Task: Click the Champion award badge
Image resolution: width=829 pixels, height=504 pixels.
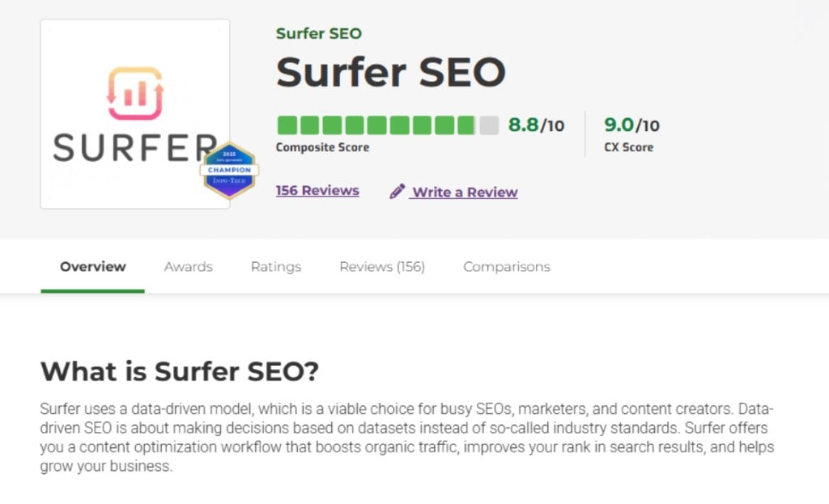Action: coord(229,170)
